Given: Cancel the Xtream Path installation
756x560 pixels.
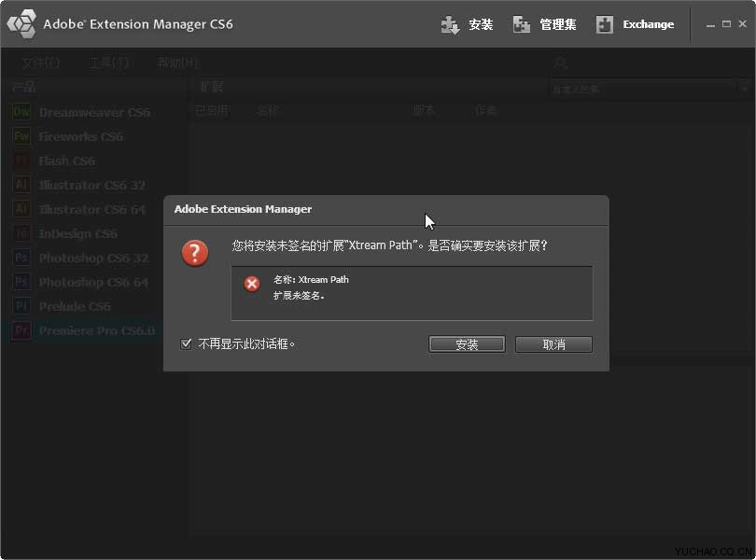Looking at the screenshot, I should coord(553,343).
